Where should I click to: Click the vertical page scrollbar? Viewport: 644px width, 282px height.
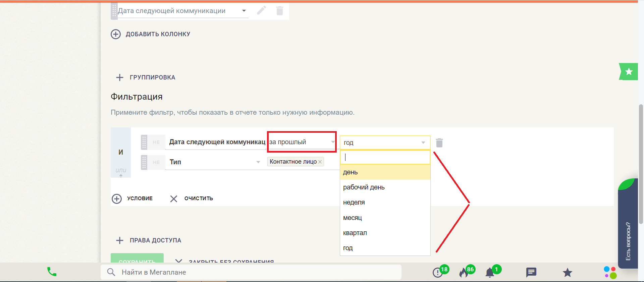pos(641,164)
